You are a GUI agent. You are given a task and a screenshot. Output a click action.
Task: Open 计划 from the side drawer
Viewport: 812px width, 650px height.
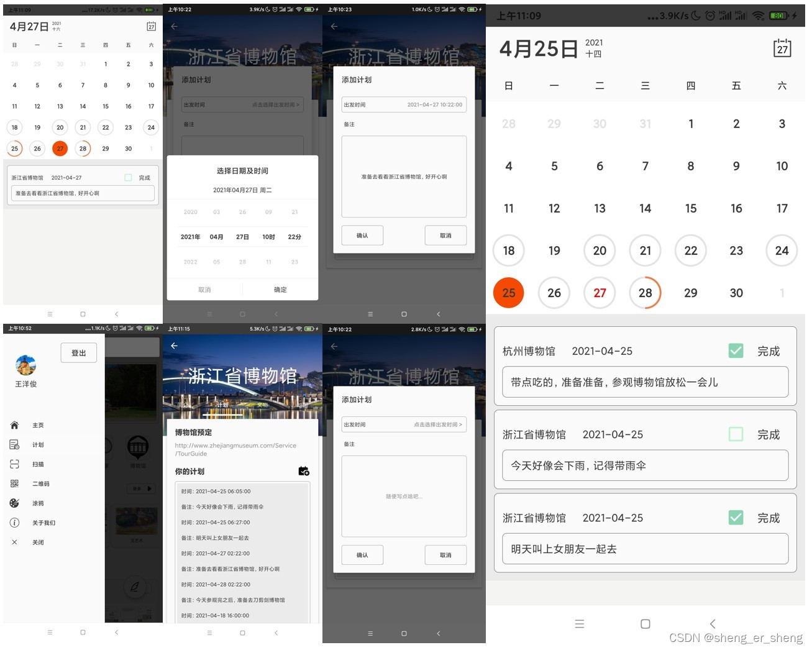[x=38, y=445]
